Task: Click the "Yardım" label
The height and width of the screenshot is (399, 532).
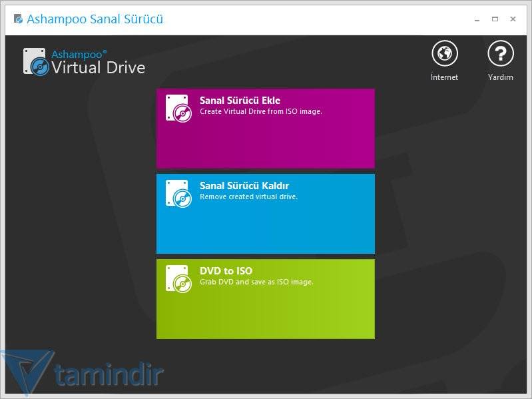Action: tap(500, 77)
